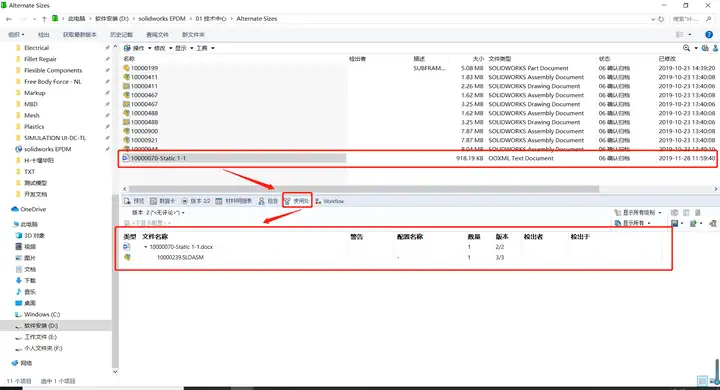
Task: Select the Fillet Repair folder
Action: point(40,59)
